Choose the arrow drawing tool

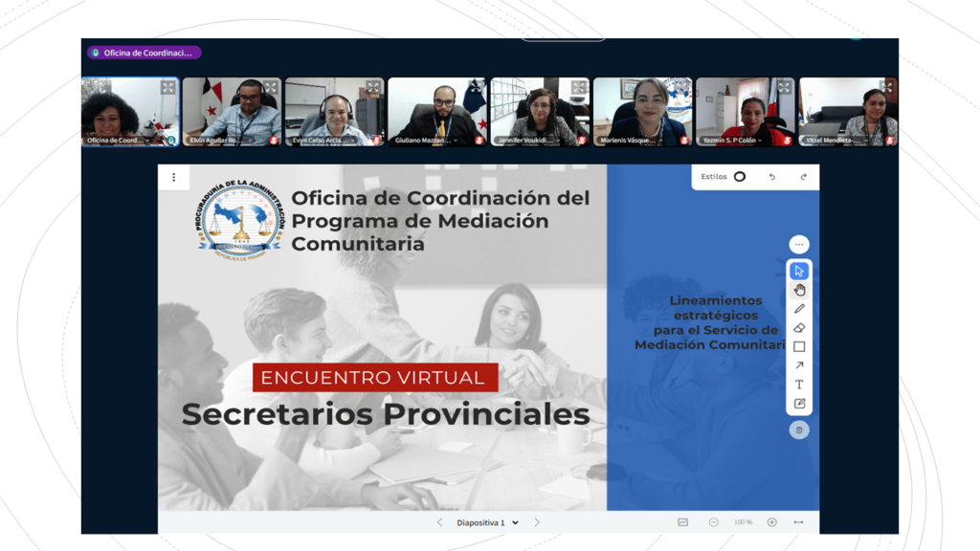(799, 365)
